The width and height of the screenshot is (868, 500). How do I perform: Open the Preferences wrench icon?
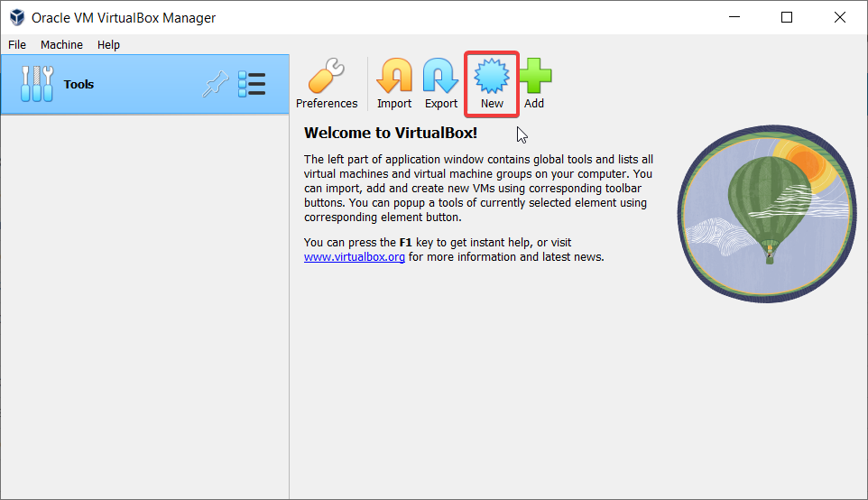327,79
